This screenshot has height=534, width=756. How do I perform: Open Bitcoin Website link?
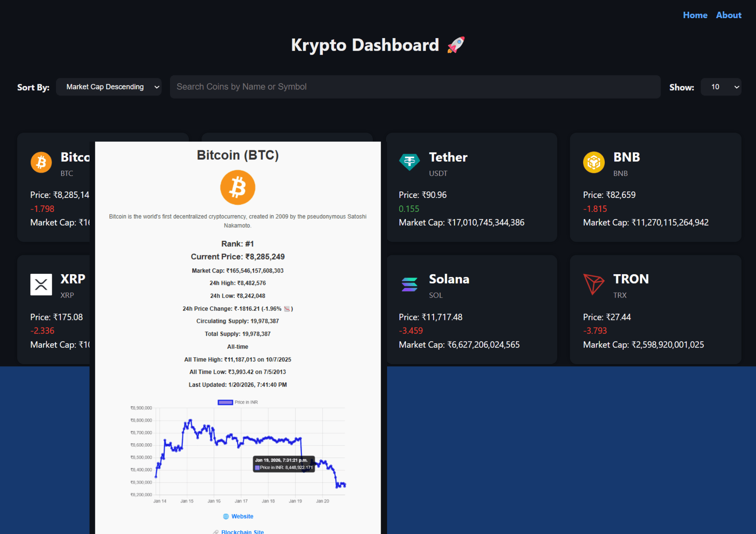[242, 516]
